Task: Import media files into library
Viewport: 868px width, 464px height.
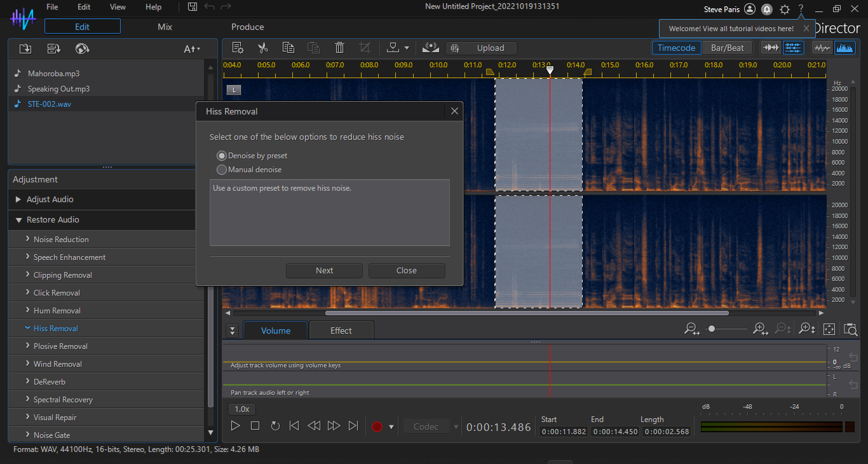Action: tap(25, 48)
